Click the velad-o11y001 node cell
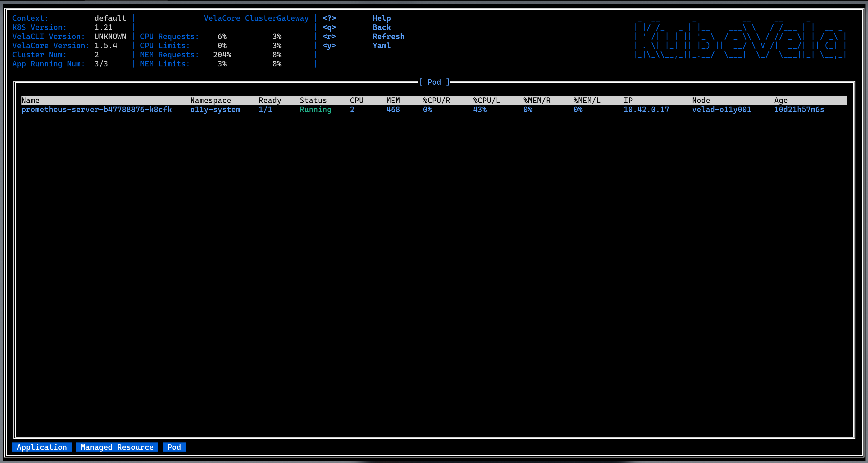868x463 pixels. tap(721, 110)
